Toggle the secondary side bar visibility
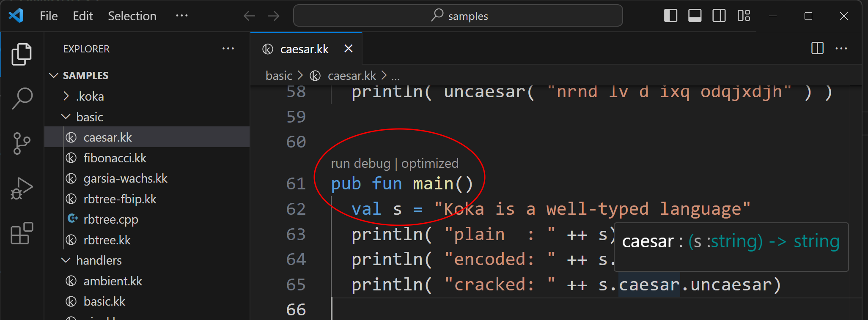The width and height of the screenshot is (868, 320). click(719, 16)
